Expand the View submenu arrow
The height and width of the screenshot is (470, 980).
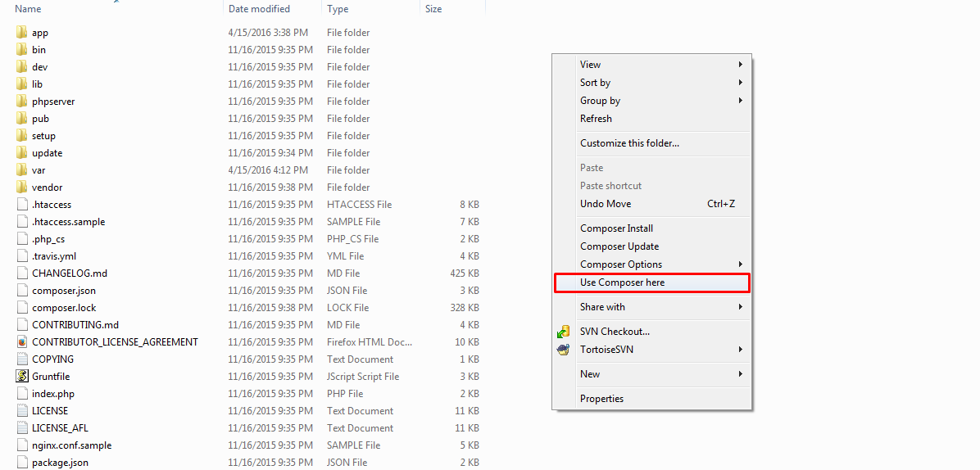[741, 65]
